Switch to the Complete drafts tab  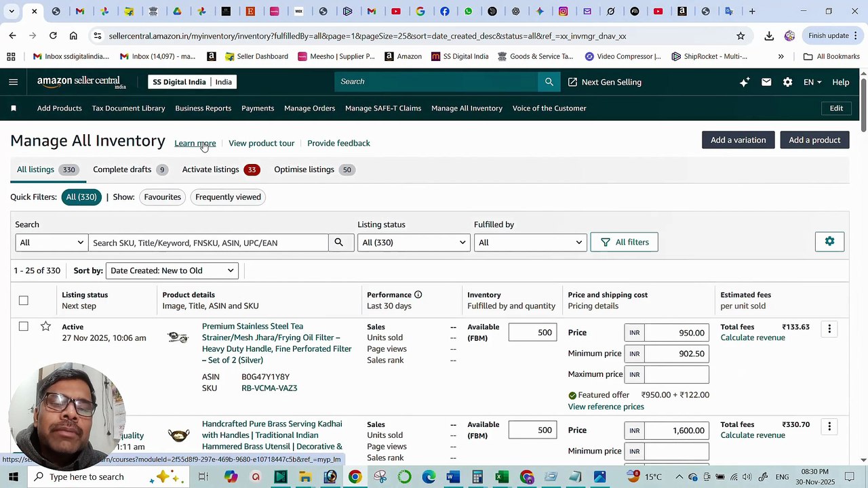click(x=130, y=169)
